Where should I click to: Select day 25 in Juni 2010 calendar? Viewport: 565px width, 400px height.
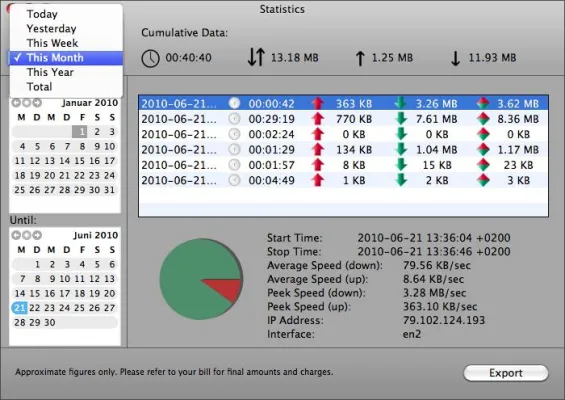coord(80,308)
